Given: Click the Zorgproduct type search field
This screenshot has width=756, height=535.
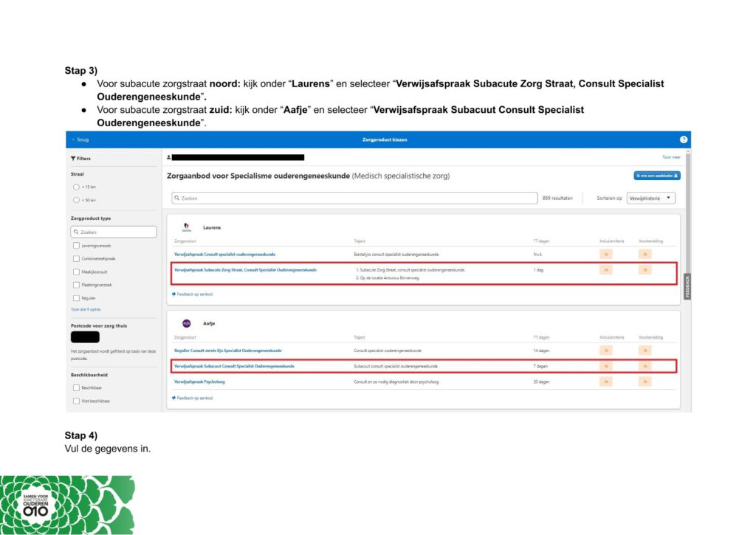Looking at the screenshot, I should [x=114, y=232].
